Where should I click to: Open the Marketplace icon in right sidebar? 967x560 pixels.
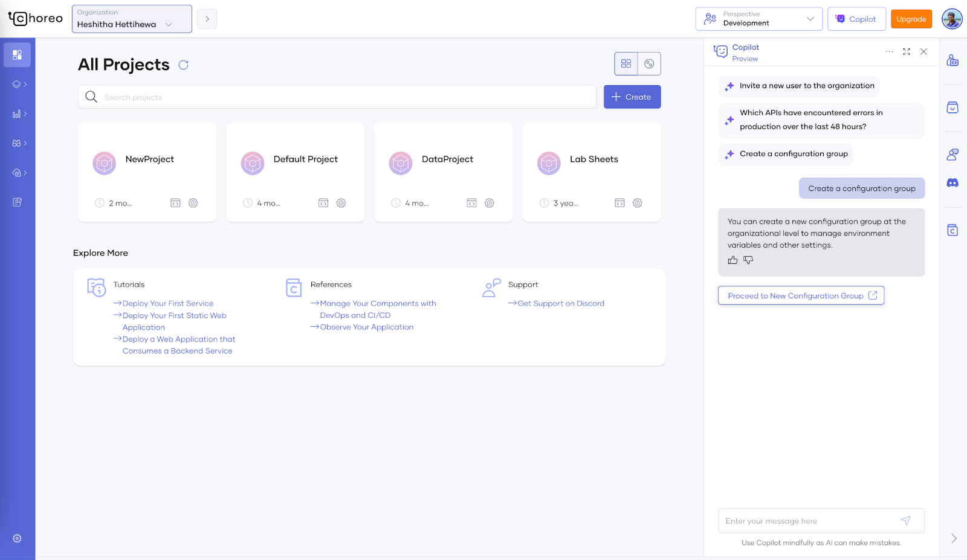[x=952, y=107]
